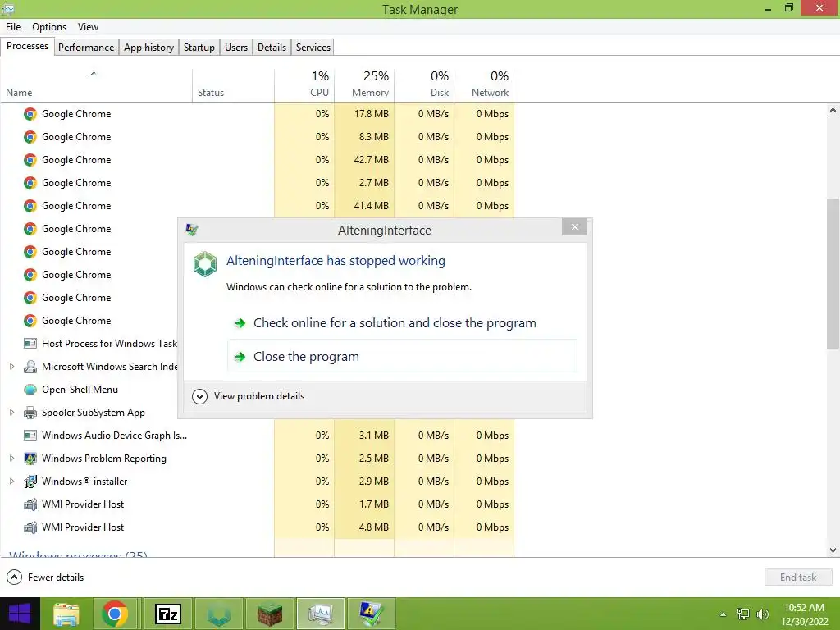Click the dialog title bar flag icon
The image size is (840, 630).
192,230
